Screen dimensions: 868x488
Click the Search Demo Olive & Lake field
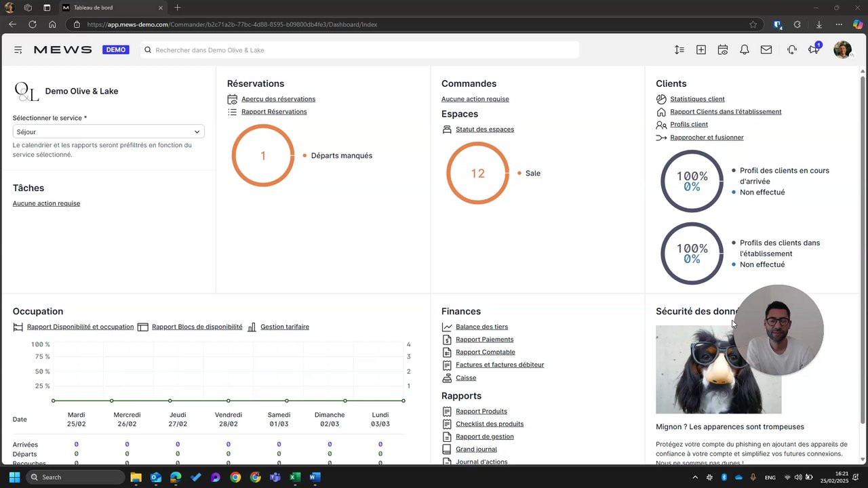[360, 50]
